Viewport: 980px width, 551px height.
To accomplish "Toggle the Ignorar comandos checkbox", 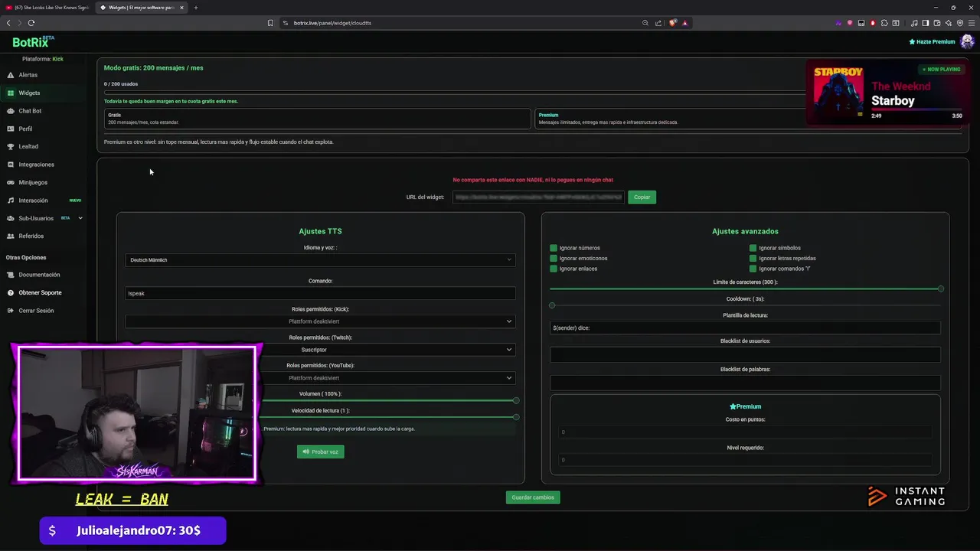I will 753,269.
